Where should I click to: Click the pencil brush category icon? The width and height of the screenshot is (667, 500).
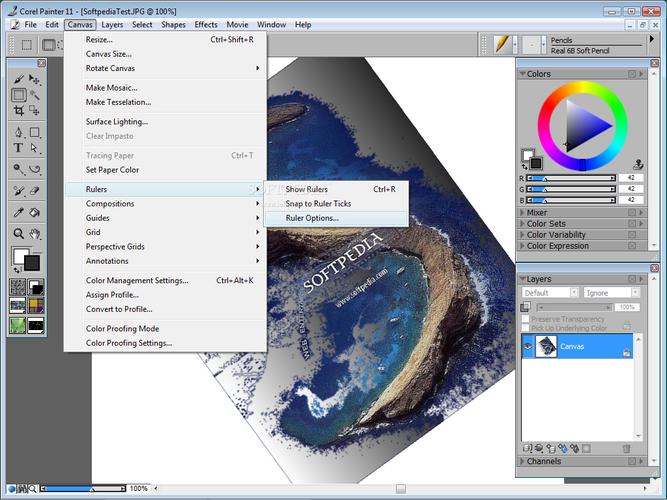pyautogui.click(x=502, y=45)
